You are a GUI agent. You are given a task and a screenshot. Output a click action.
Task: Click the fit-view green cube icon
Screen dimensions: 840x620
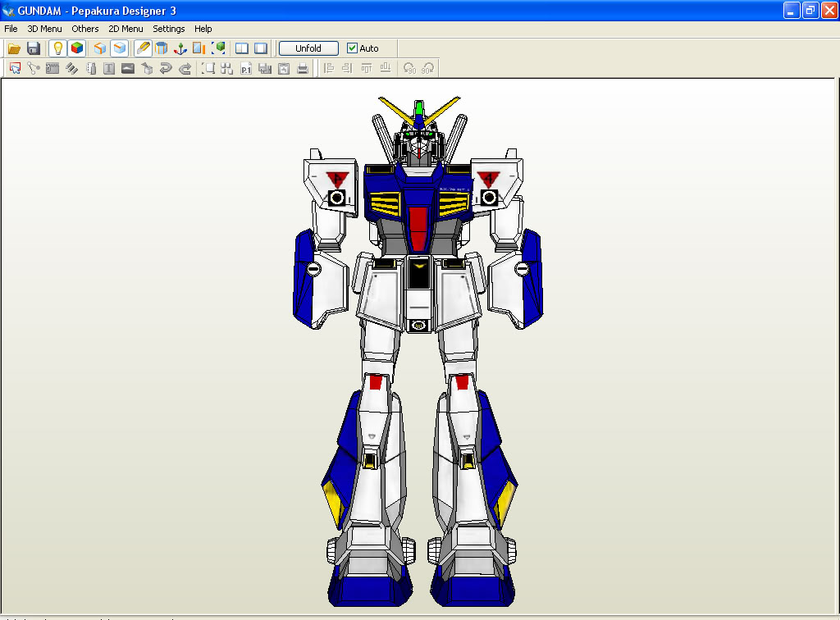point(218,48)
